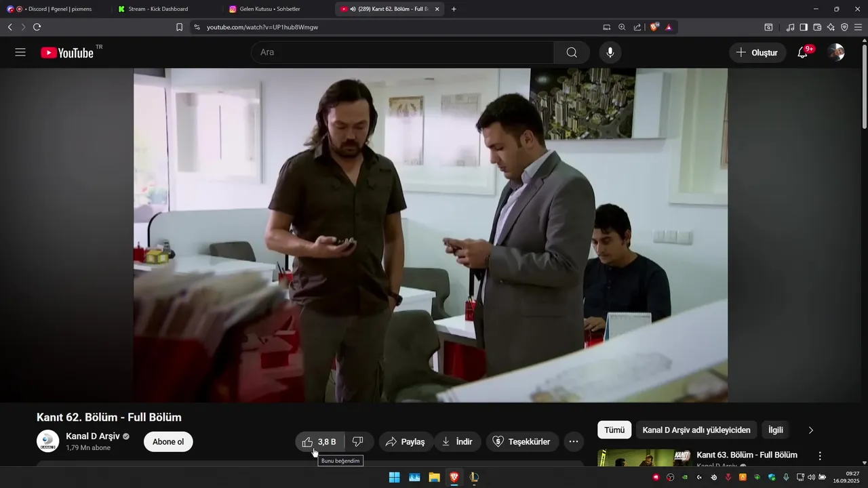Download the video with İndir
This screenshot has height=488, width=868.
point(458,442)
